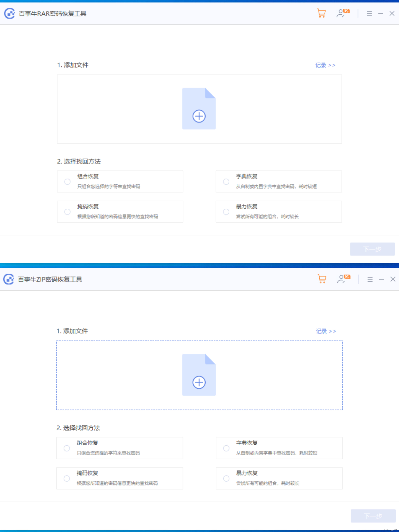
Task: Select 组合恢复 radio in ZIP tool
Action: tap(67, 448)
